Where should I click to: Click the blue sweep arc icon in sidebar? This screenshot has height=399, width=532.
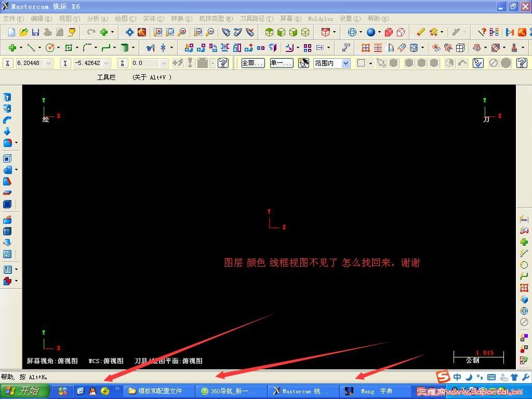point(7,120)
